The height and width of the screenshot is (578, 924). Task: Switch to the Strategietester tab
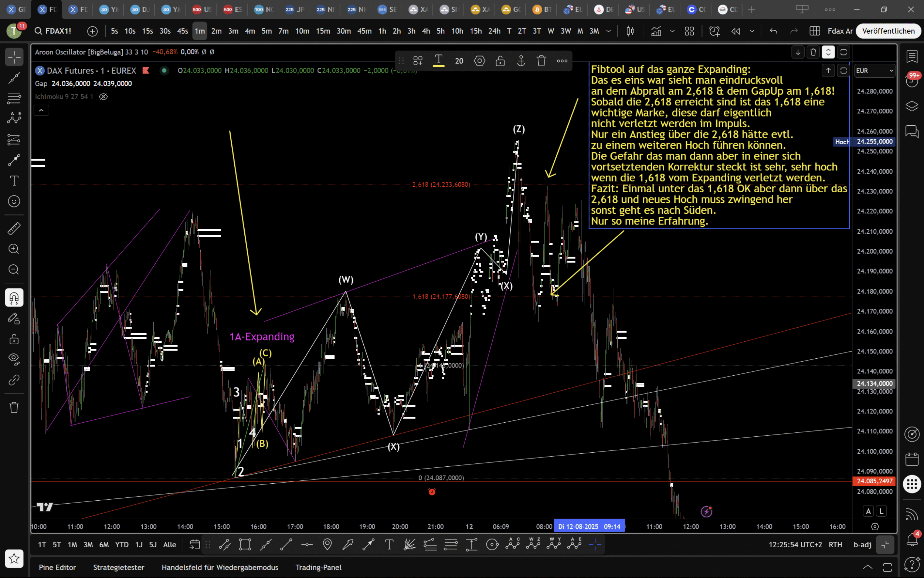[118, 567]
